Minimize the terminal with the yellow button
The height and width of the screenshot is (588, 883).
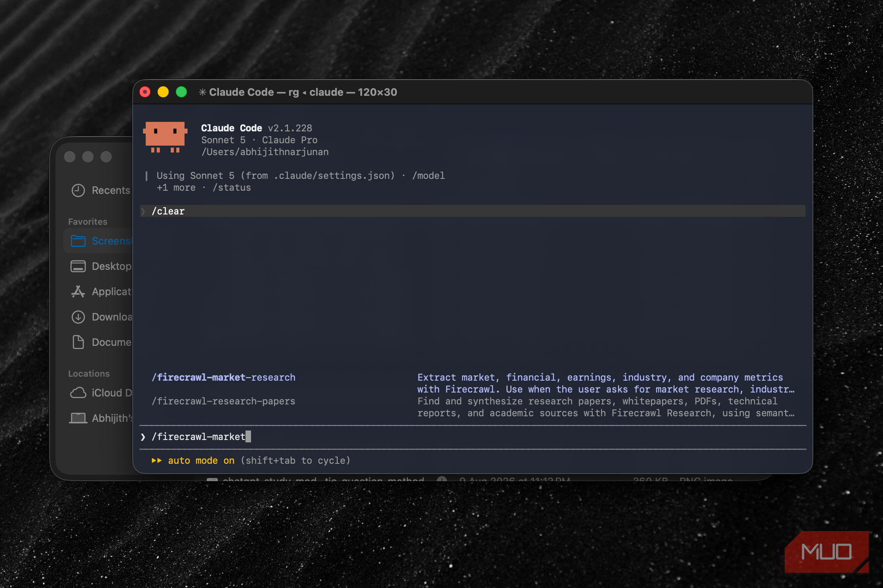coord(163,92)
